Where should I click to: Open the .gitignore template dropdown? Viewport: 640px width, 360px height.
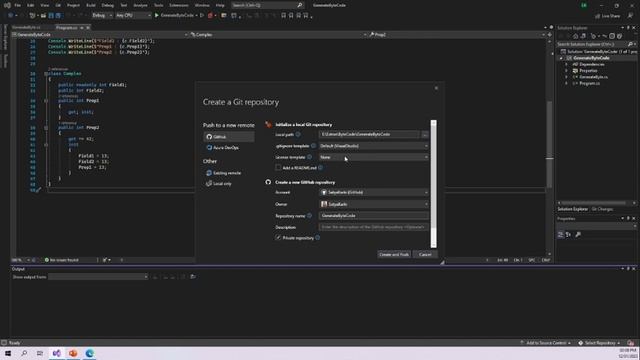[373, 146]
